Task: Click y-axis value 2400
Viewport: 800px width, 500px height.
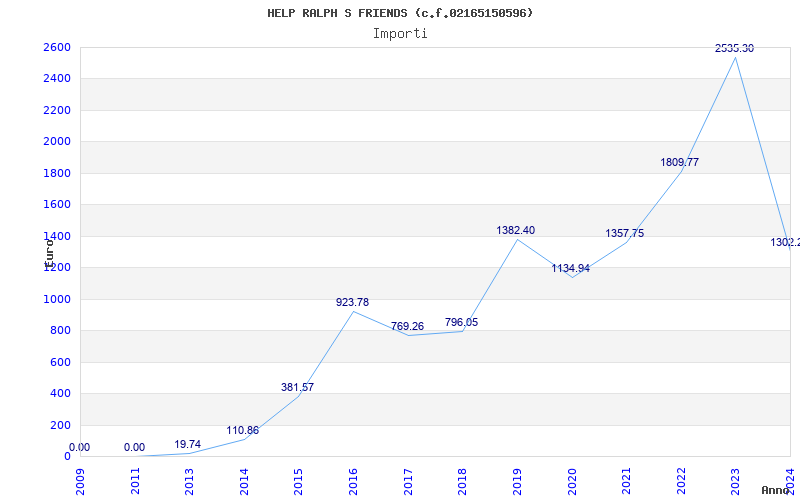Action: coord(57,79)
